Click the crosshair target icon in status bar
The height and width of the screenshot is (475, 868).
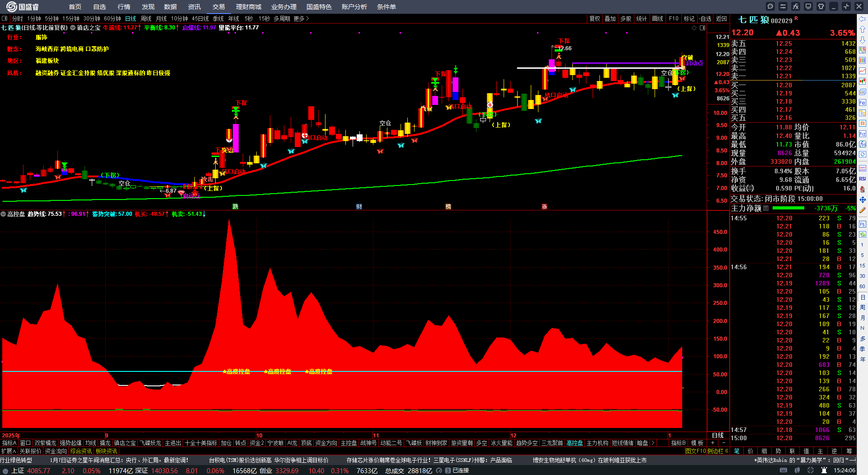click(811, 470)
